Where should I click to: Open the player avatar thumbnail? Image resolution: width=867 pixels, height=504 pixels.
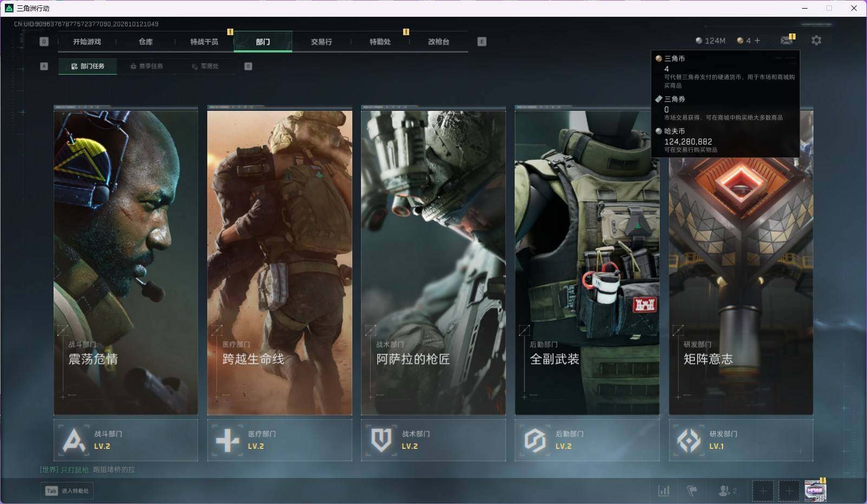pyautogui.click(x=815, y=491)
